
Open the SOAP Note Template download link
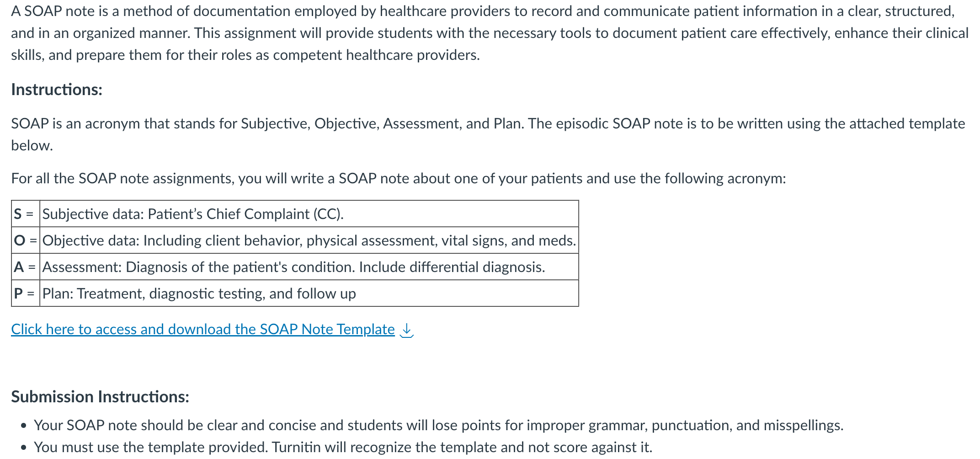203,329
